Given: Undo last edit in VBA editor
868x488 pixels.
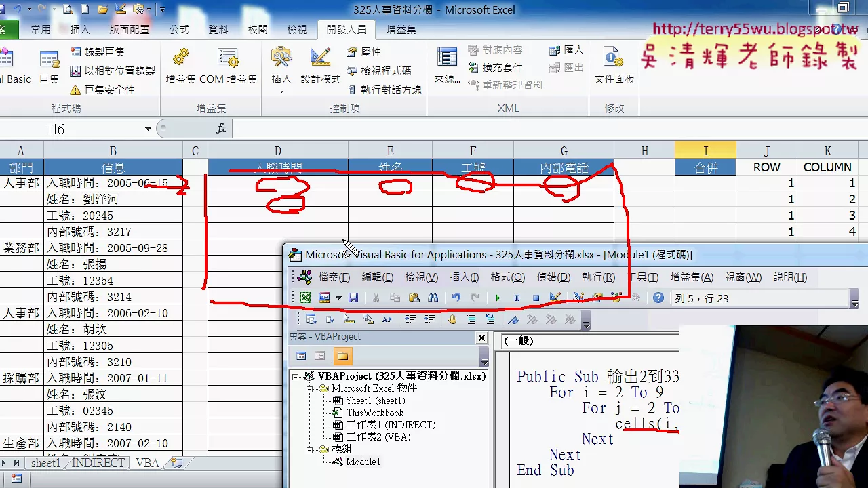Looking at the screenshot, I should pos(456,298).
